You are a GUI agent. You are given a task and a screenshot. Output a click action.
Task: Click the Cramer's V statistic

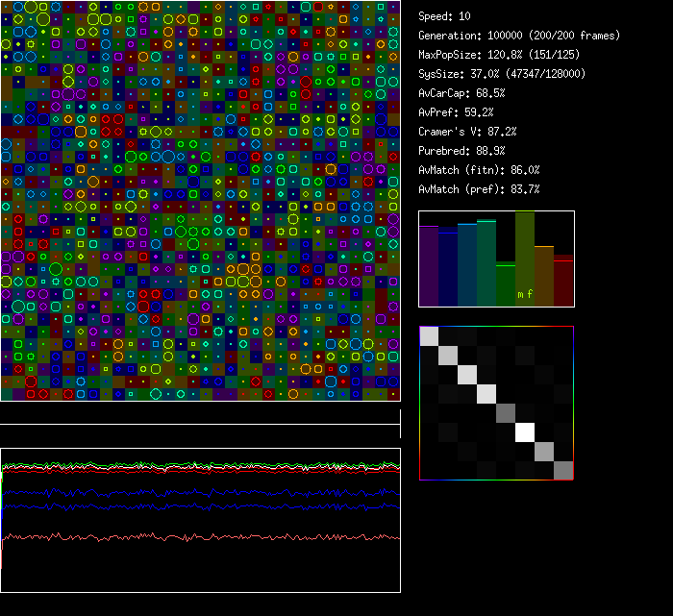coord(467,132)
